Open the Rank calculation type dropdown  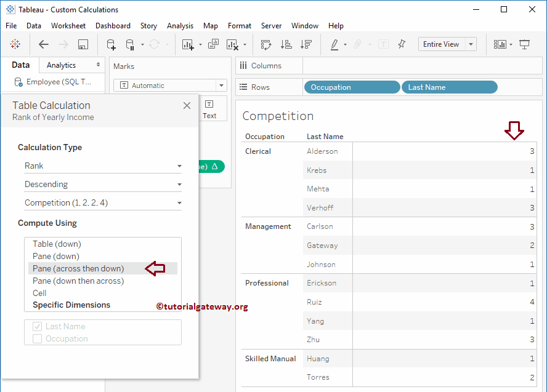[x=103, y=166]
